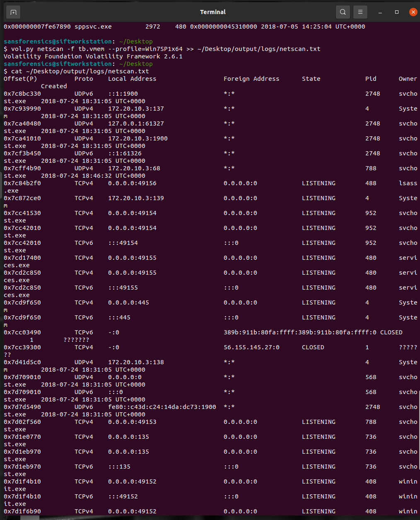Image resolution: width=420 pixels, height=520 pixels.
Task: Click local address 172.20.10.3:137
Action: pyautogui.click(x=136, y=109)
